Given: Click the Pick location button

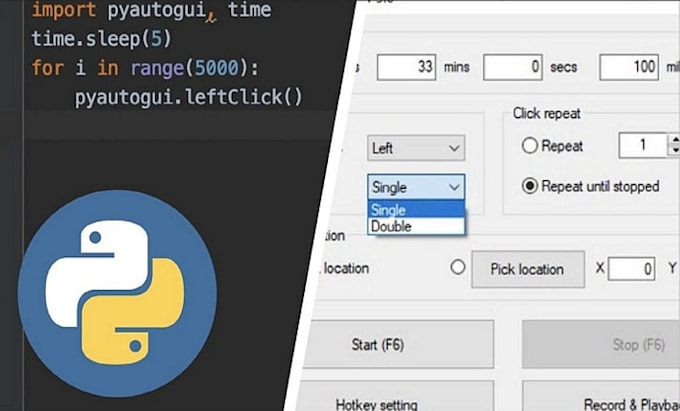Looking at the screenshot, I should 527,269.
